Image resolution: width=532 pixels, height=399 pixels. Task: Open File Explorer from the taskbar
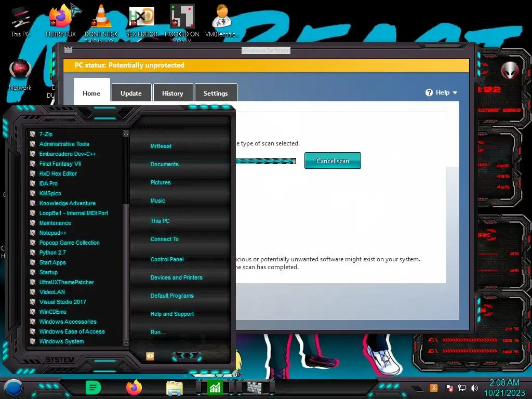coord(175,388)
